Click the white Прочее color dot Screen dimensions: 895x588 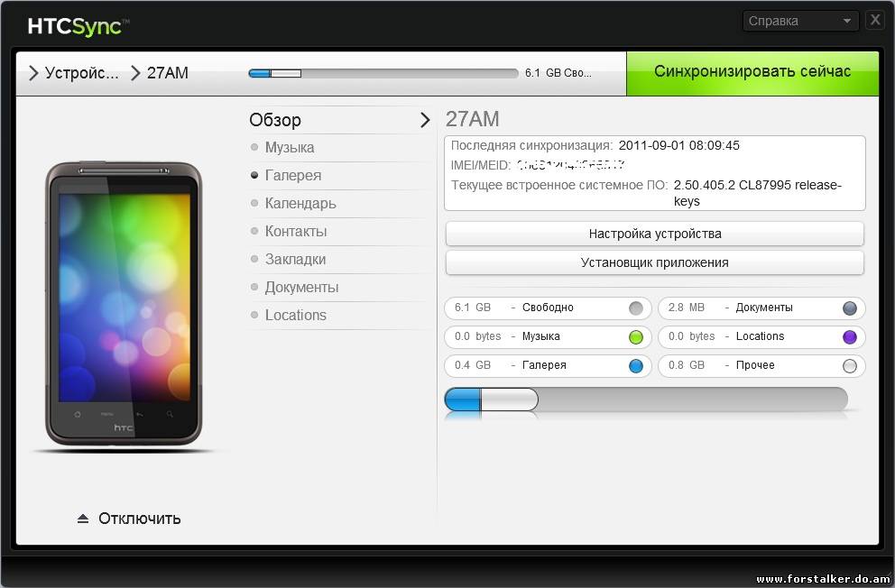tap(849, 366)
